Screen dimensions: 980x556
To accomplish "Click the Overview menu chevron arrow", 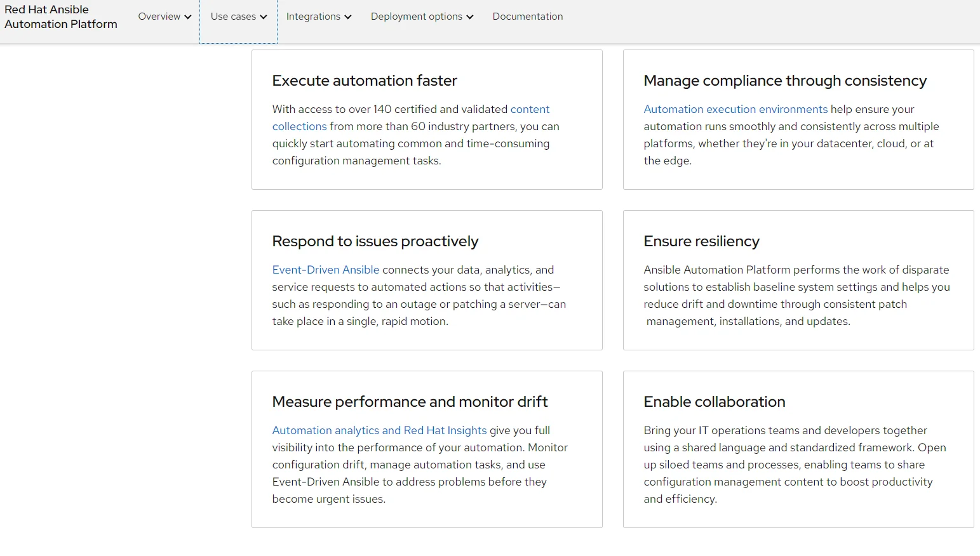I will pos(188,17).
